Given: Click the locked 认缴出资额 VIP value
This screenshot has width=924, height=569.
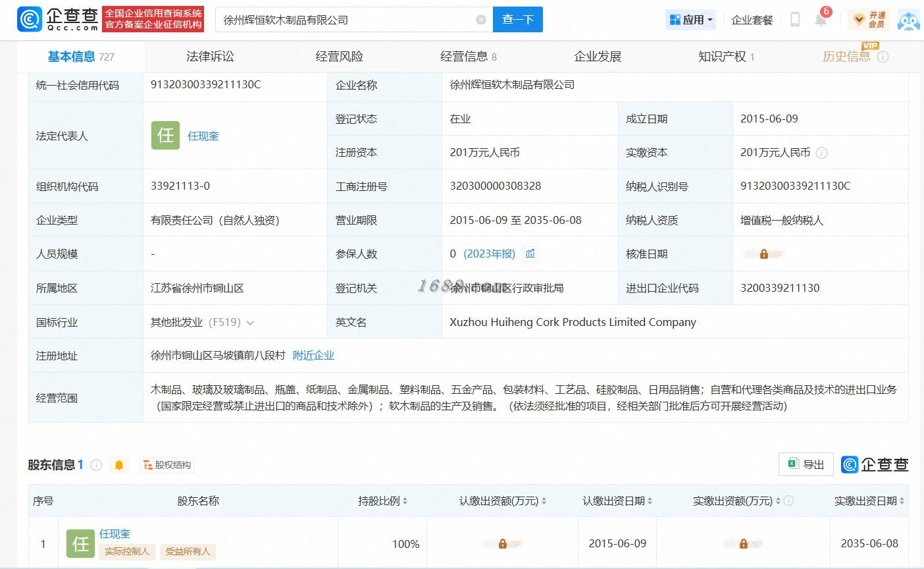Looking at the screenshot, I should point(502,544).
